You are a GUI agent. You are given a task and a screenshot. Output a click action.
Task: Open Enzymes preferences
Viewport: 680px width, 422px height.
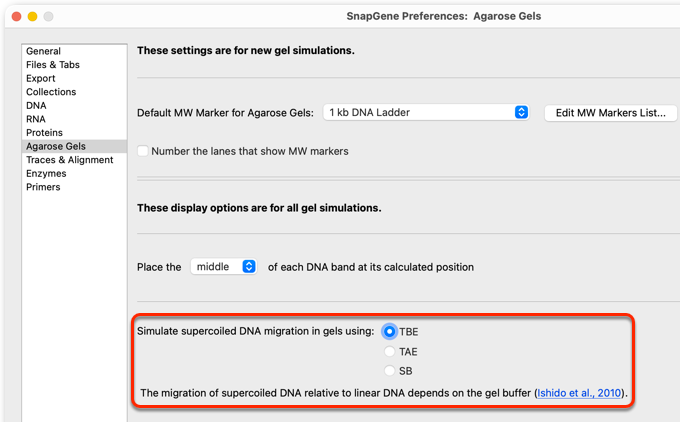point(46,173)
